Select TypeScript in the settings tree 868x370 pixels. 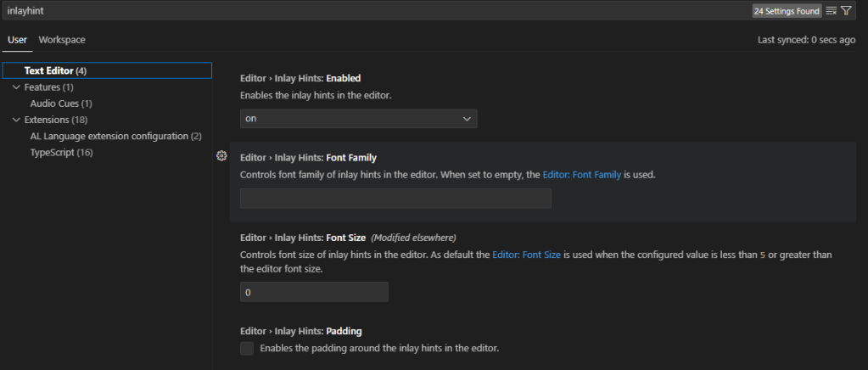point(61,152)
